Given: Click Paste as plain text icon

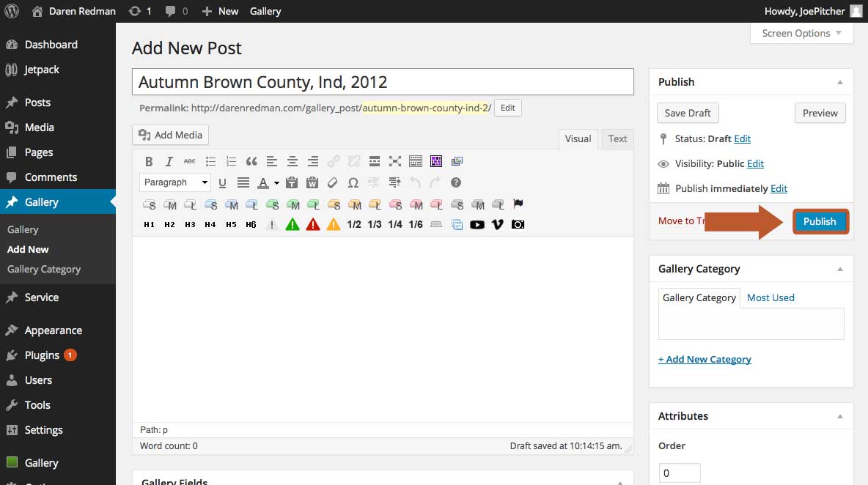Looking at the screenshot, I should (292, 182).
